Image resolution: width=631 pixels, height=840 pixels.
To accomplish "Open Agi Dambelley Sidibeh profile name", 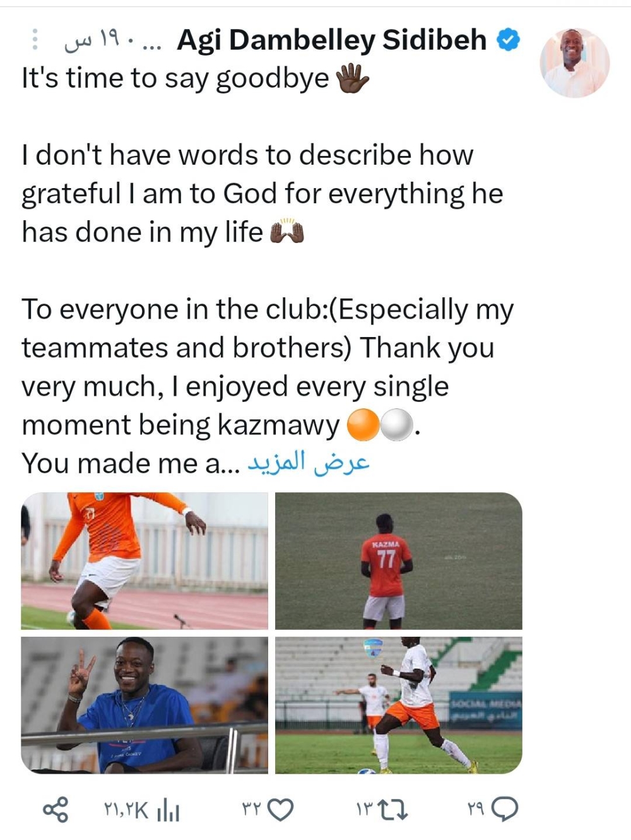I will pyautogui.click(x=332, y=40).
